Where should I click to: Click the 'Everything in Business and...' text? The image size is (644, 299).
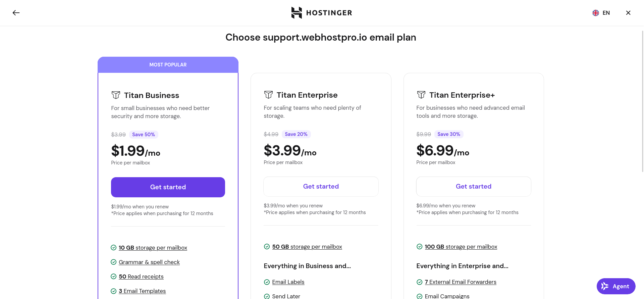click(307, 266)
